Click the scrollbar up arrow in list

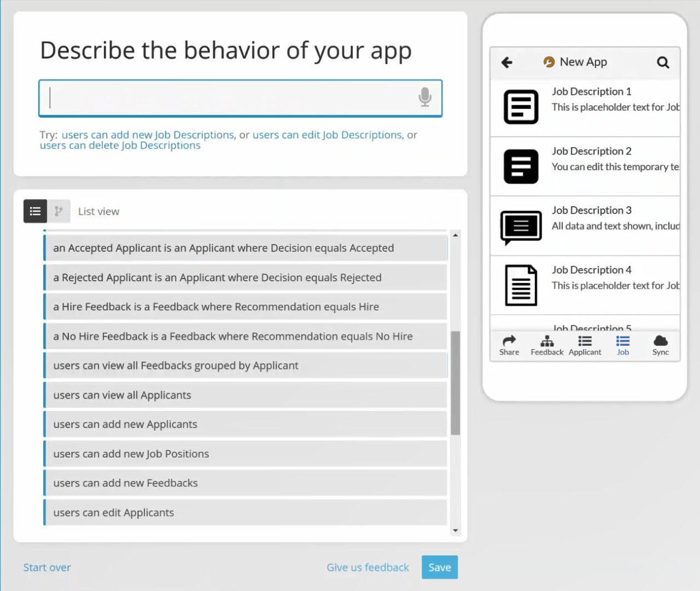click(x=456, y=235)
